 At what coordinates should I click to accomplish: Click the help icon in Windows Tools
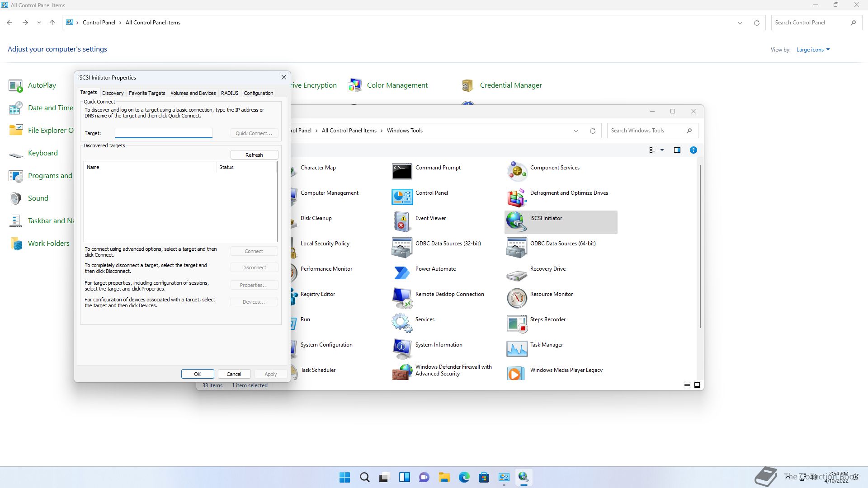693,150
